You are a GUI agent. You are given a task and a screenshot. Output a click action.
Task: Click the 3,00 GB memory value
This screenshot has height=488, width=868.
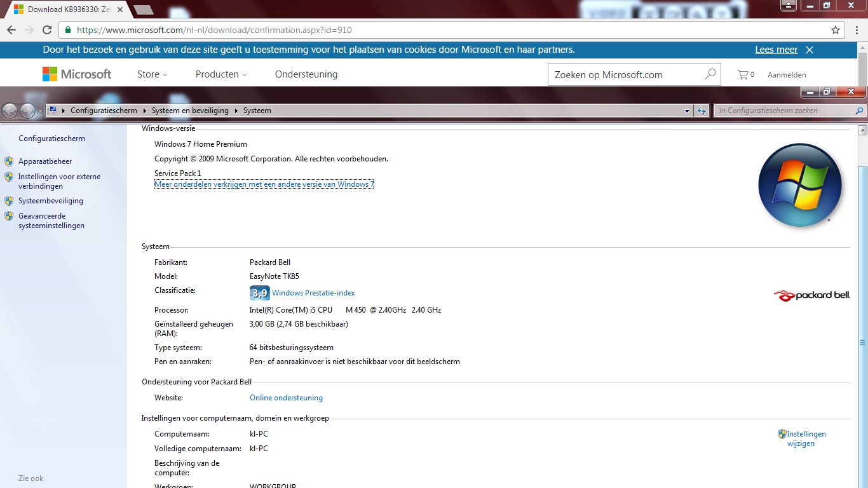pos(299,324)
